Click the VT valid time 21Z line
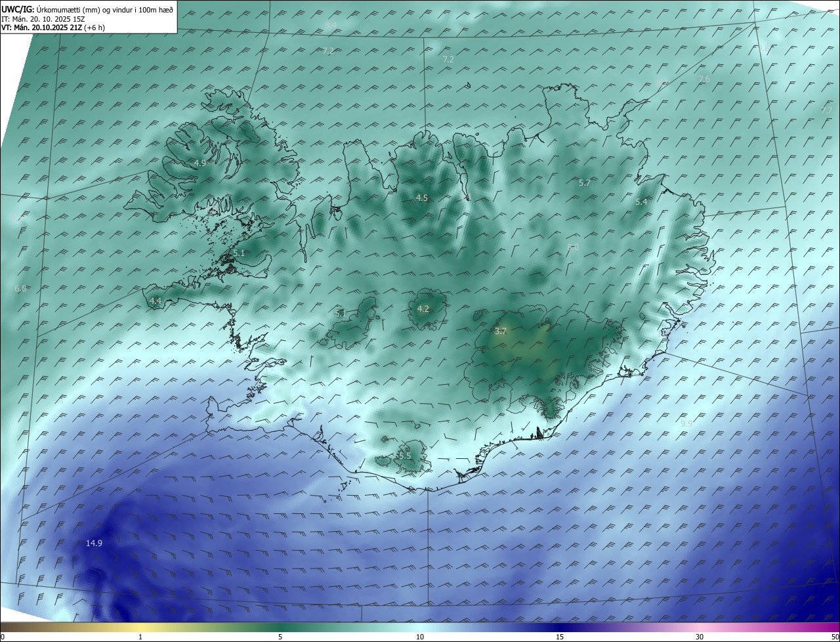Screen dimensions: 840x642 pyautogui.click(x=53, y=28)
